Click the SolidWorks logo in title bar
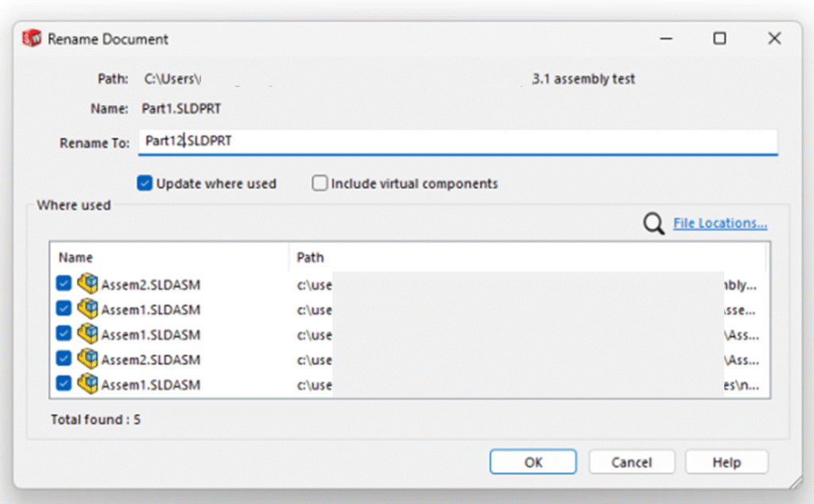Viewport: 814px width, 504px height. tap(32, 38)
